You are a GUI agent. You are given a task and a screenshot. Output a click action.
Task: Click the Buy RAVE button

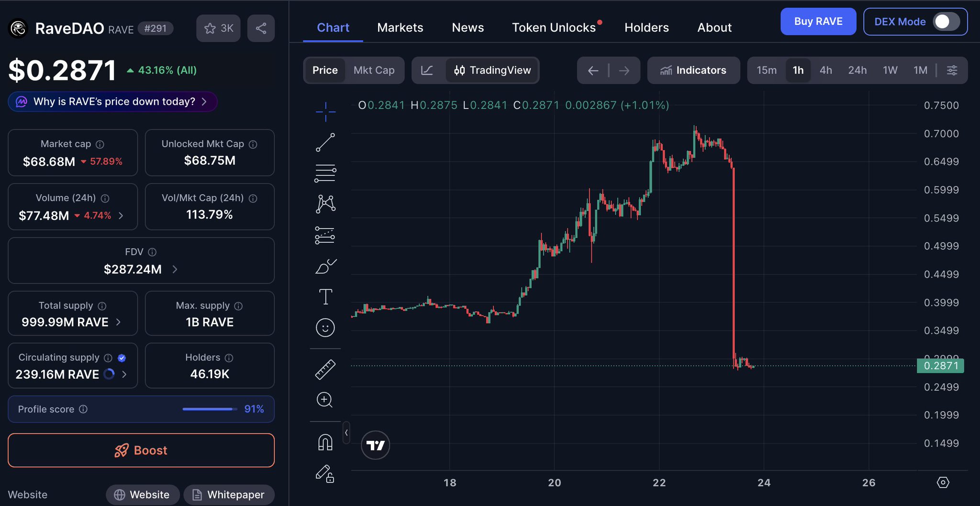(818, 22)
